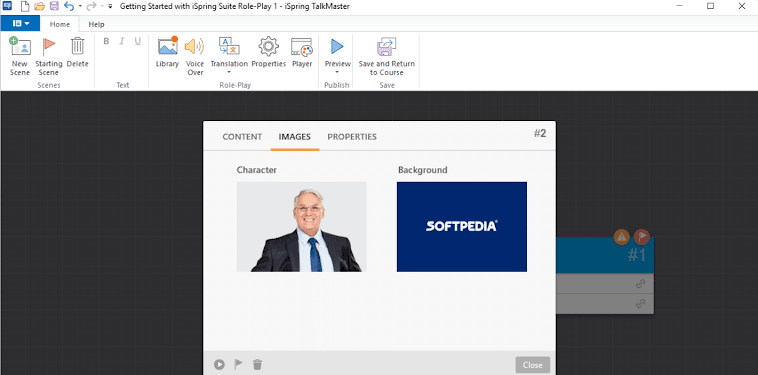This screenshot has width=758, height=375.
Task: Switch to the Help ribbon tab
Action: [x=96, y=24]
